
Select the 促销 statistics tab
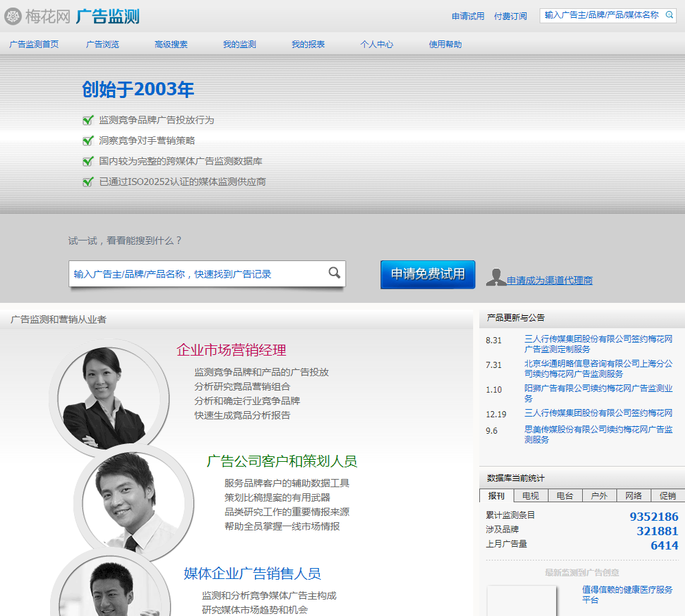pos(668,495)
